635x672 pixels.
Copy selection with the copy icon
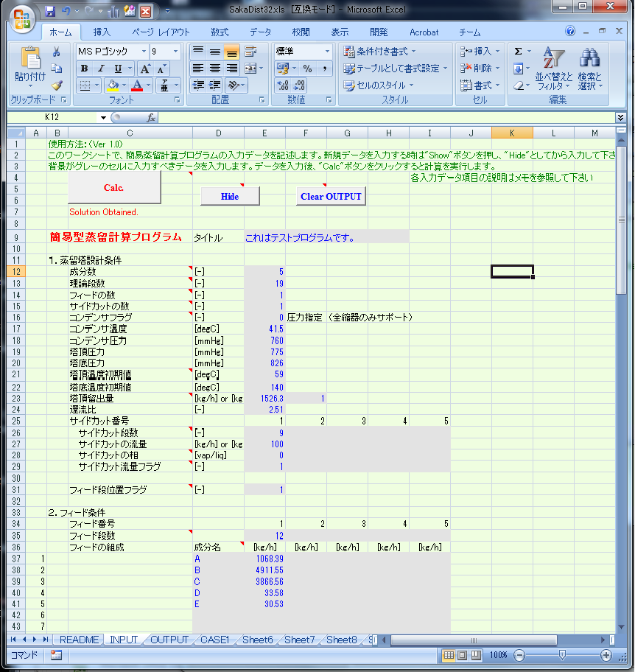point(56,68)
